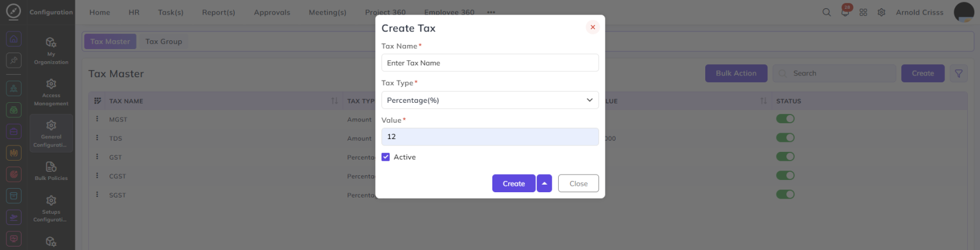
Task: Open Setups Configuration in sidebar
Action: [x=51, y=209]
